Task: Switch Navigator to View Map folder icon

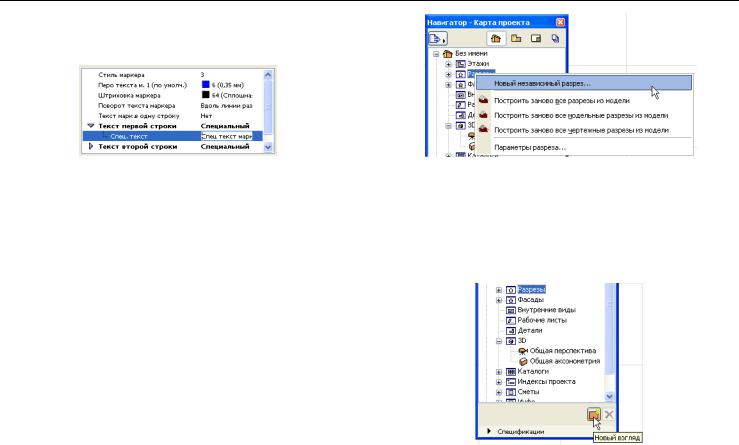Action: click(x=516, y=39)
